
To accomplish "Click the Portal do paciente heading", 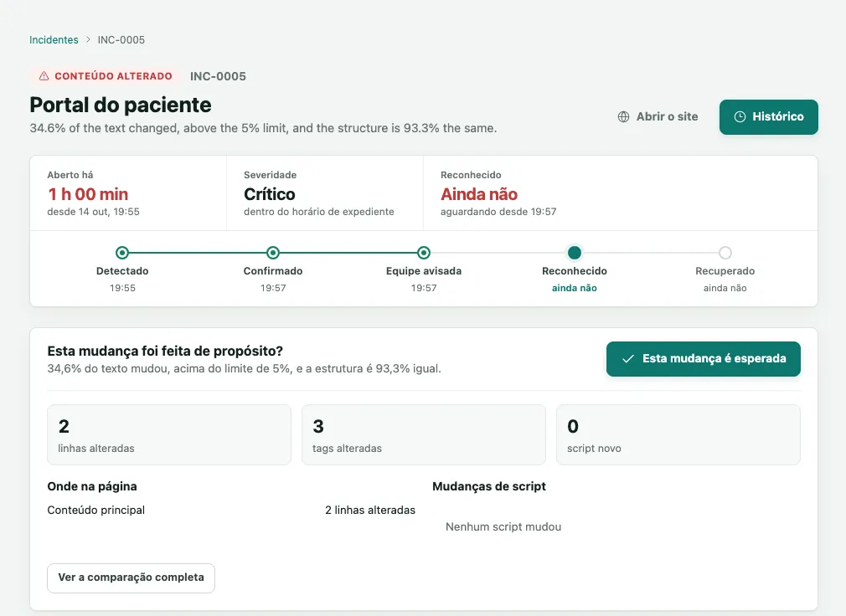I will tap(121, 105).
